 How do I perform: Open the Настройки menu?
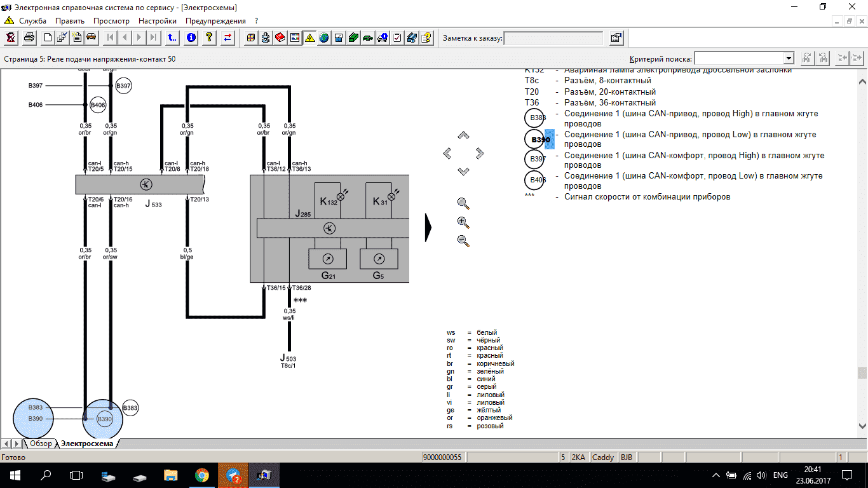coord(158,21)
